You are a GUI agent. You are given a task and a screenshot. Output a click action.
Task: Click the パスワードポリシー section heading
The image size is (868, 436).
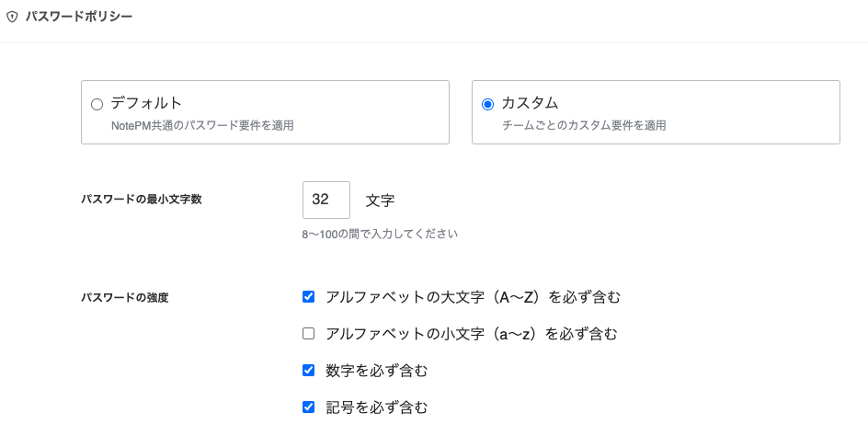[x=78, y=17]
